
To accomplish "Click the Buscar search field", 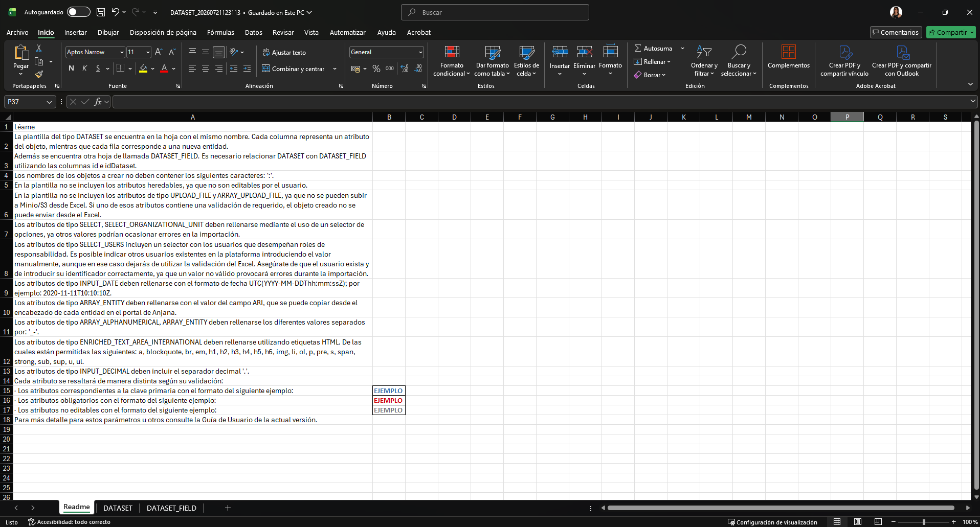I will (495, 12).
